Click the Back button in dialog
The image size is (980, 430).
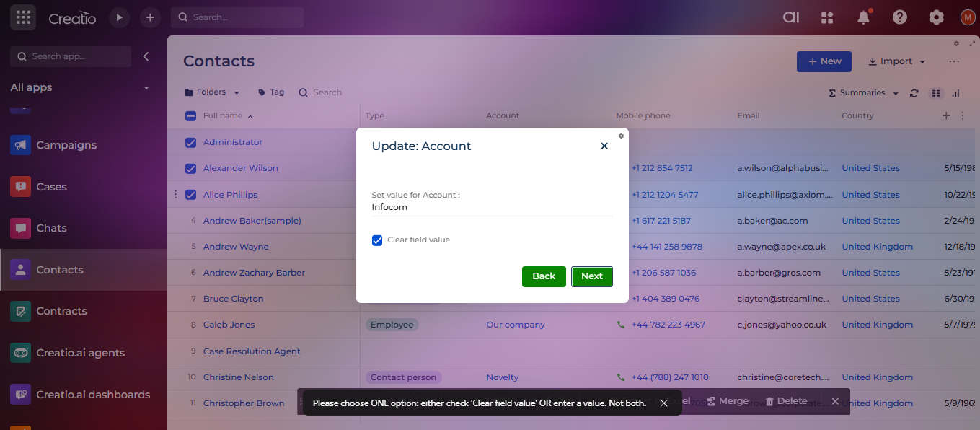click(544, 276)
